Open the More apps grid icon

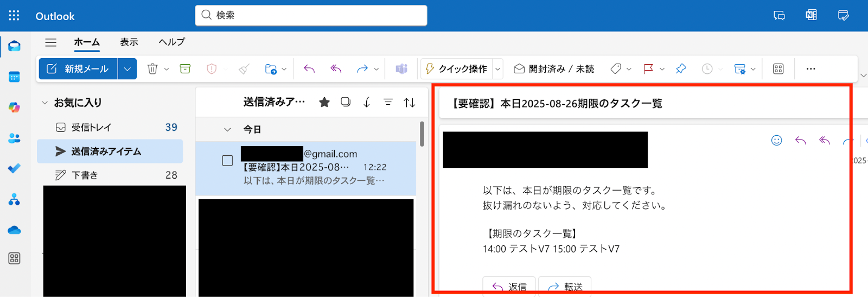click(x=14, y=258)
